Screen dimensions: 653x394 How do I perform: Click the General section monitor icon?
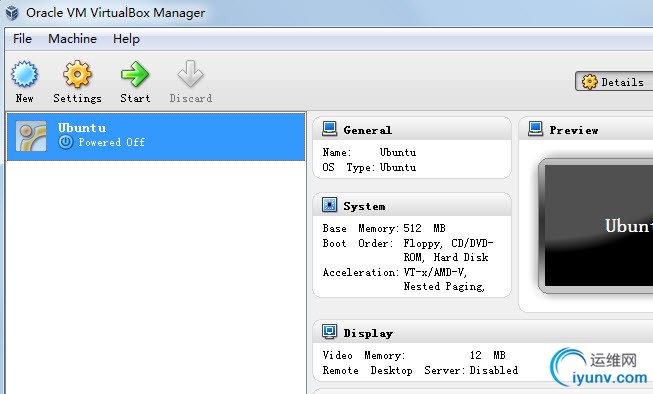coord(329,129)
